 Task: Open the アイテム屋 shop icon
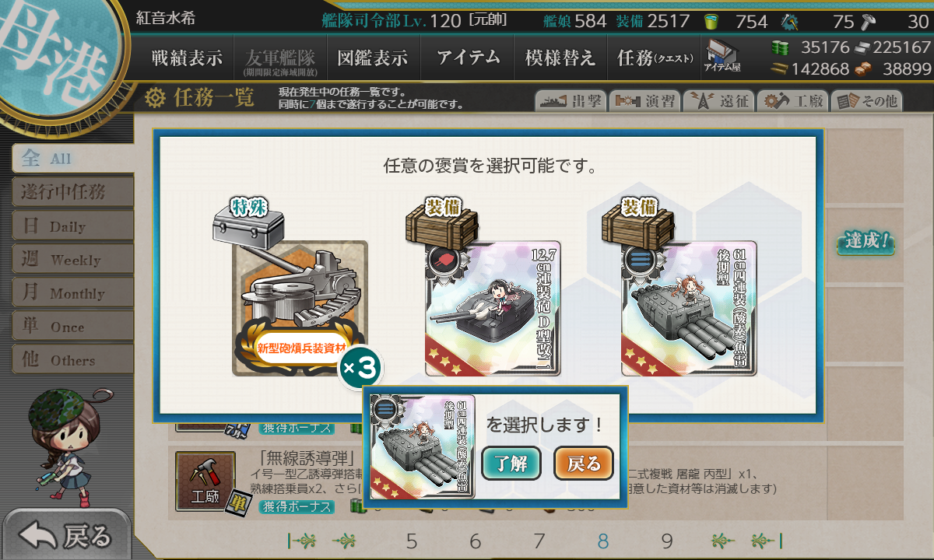[x=722, y=57]
